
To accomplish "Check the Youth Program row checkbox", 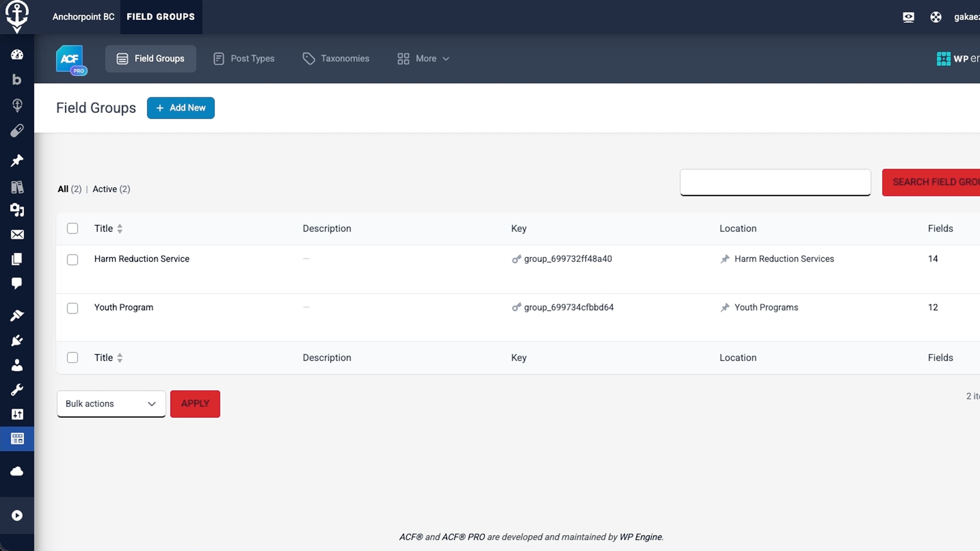I will (72, 308).
